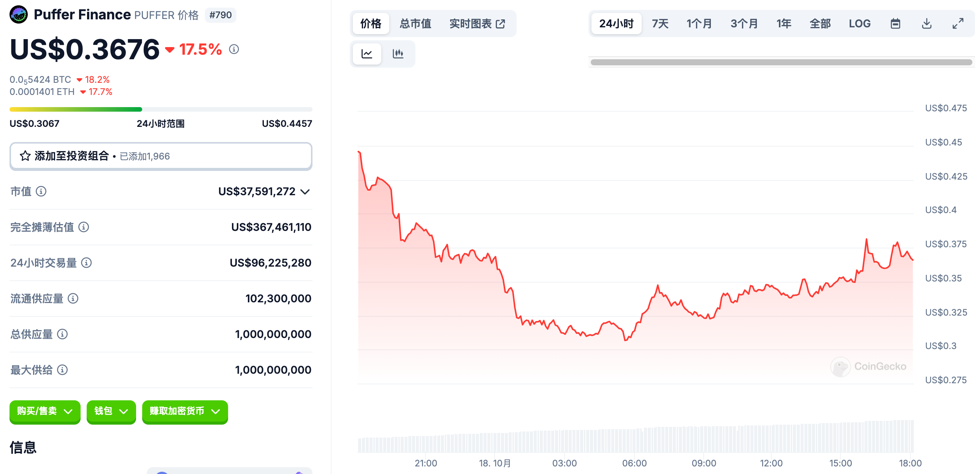Select the 1个月 time range

click(699, 24)
